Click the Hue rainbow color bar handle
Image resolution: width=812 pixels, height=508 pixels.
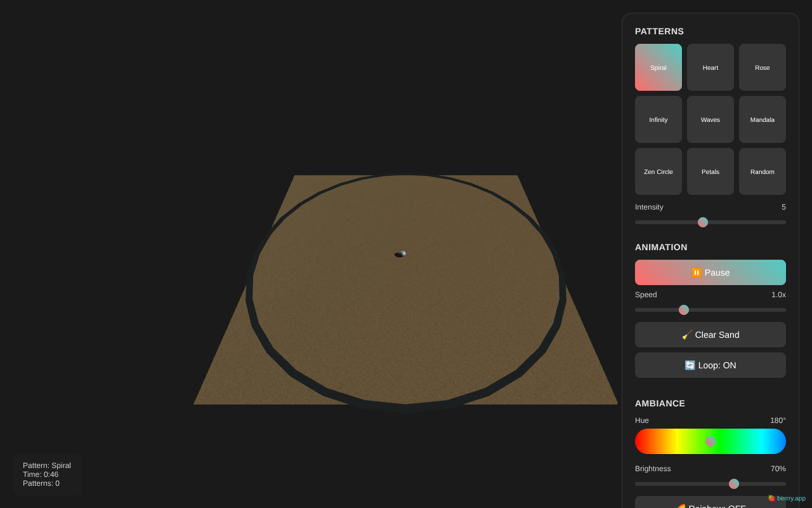click(710, 441)
